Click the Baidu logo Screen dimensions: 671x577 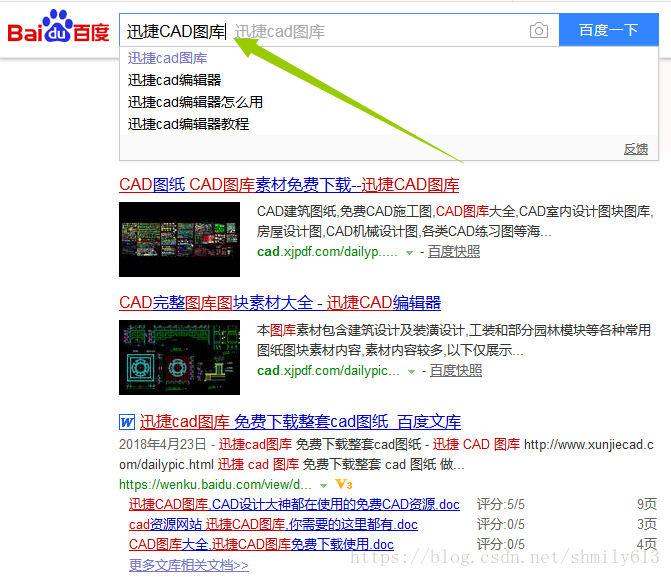coord(58,27)
